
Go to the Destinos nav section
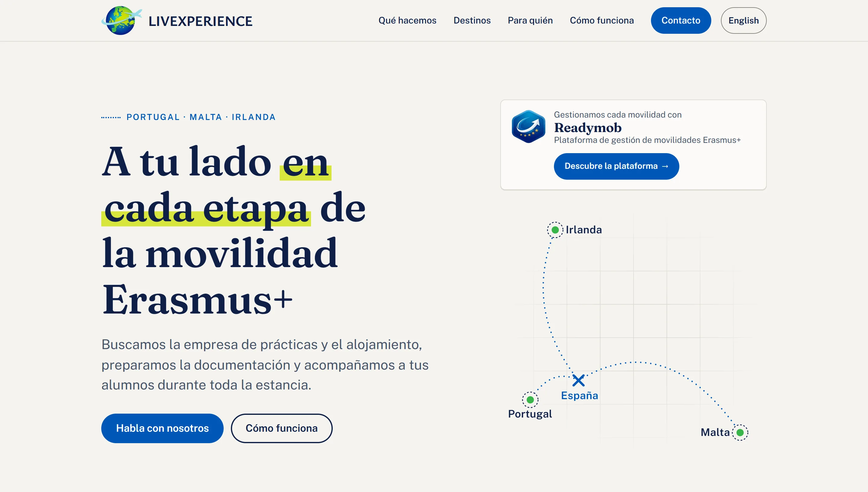pos(472,20)
